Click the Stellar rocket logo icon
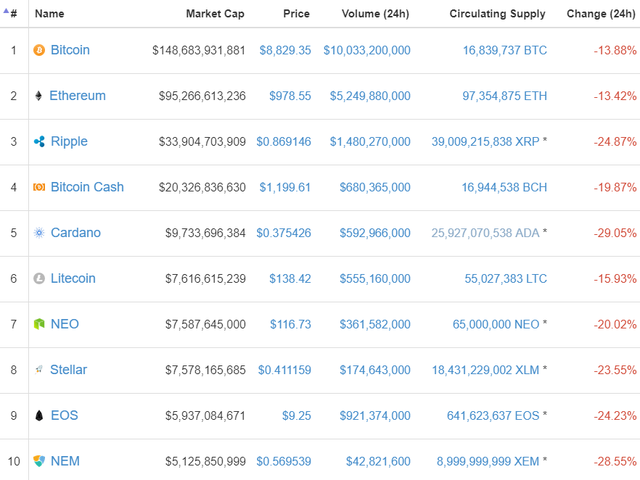 tap(39, 369)
